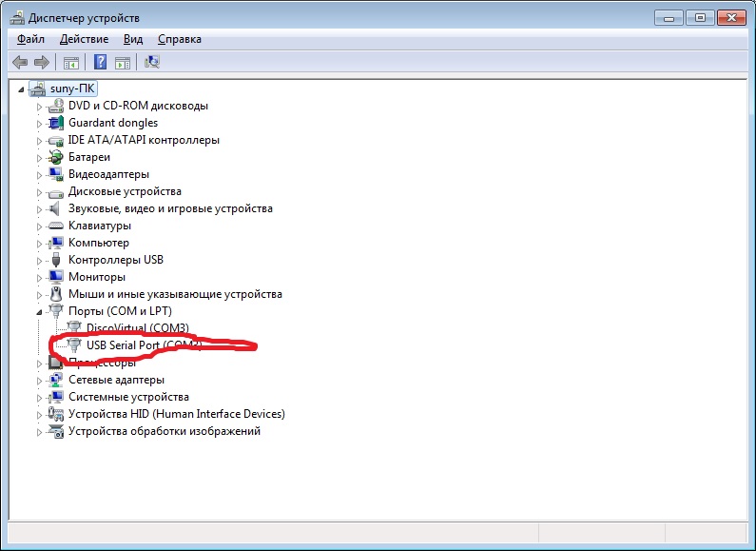This screenshot has height=551, width=756.
Task: Select the Guardant dongles device icon
Action: click(56, 123)
